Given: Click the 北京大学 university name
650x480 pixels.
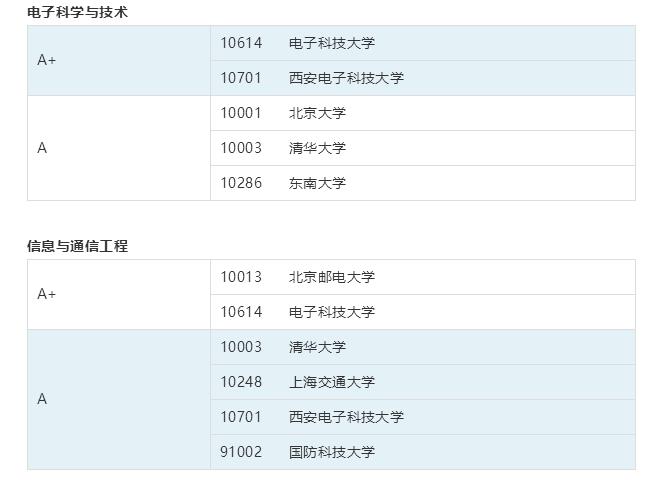Looking at the screenshot, I should pos(317,113).
